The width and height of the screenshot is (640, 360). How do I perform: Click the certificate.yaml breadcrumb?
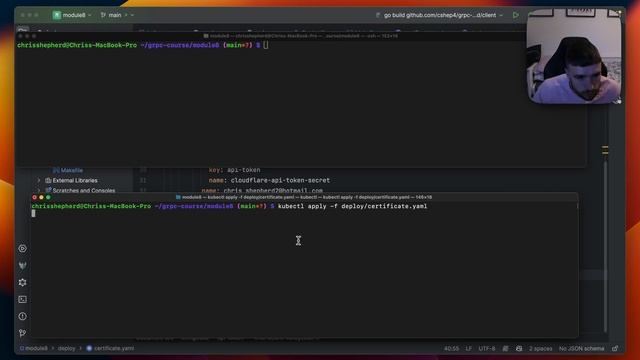click(x=110, y=349)
